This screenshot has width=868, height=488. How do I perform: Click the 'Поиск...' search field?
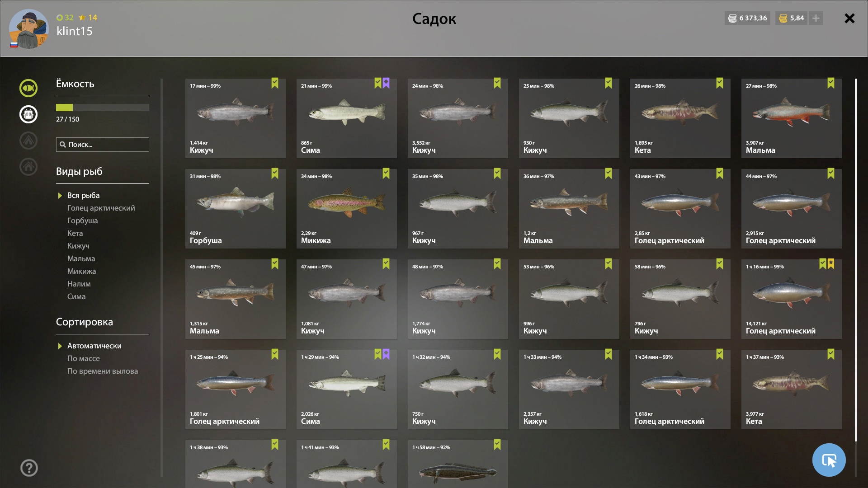(x=103, y=145)
